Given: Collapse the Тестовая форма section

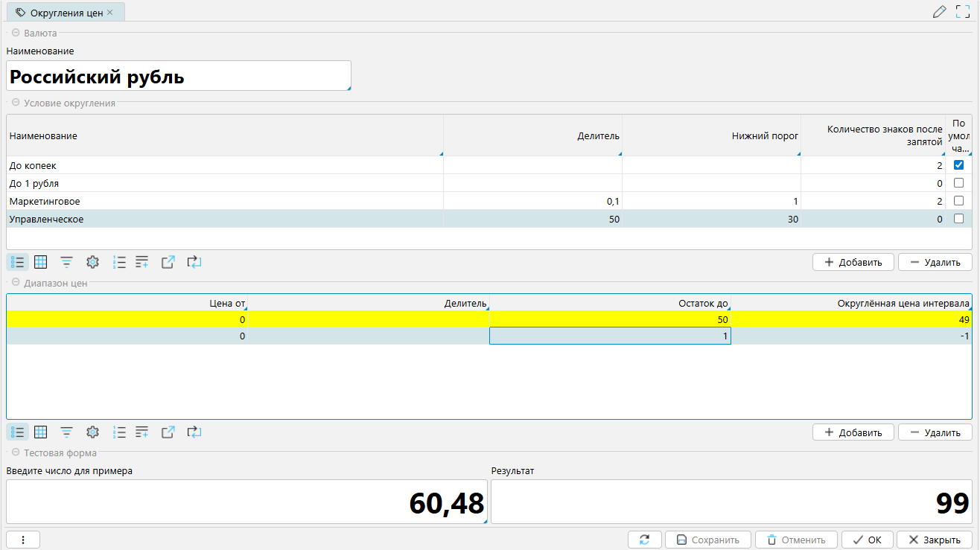Looking at the screenshot, I should (x=16, y=453).
